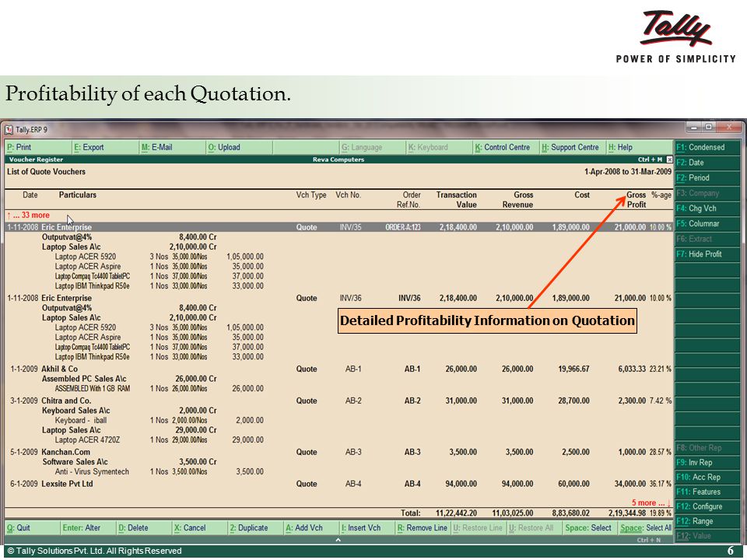Expand the bottom panel caret arrow

click(x=338, y=540)
